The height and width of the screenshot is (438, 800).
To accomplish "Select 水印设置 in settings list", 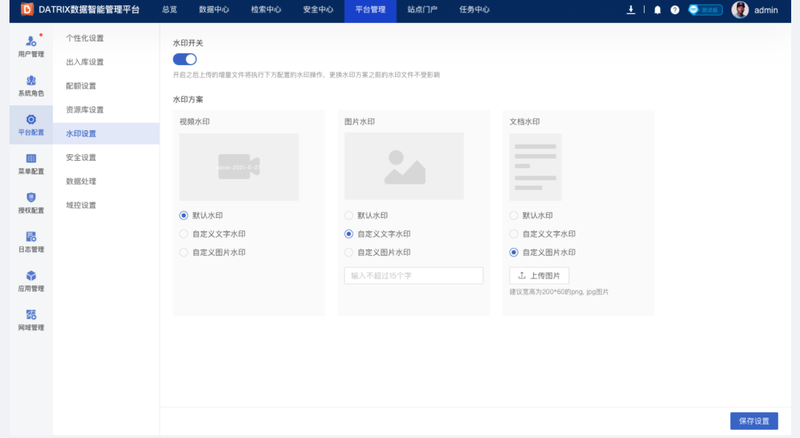I will pyautogui.click(x=106, y=134).
